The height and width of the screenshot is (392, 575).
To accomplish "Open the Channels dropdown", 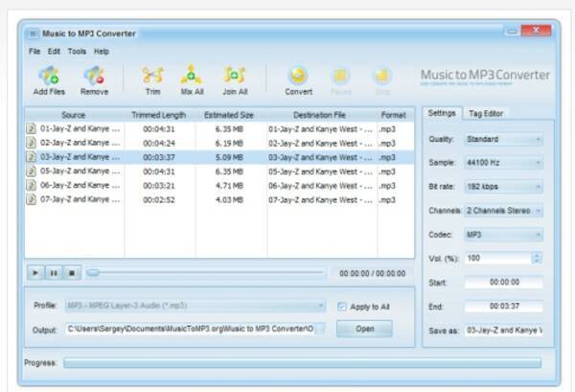I will tap(503, 210).
